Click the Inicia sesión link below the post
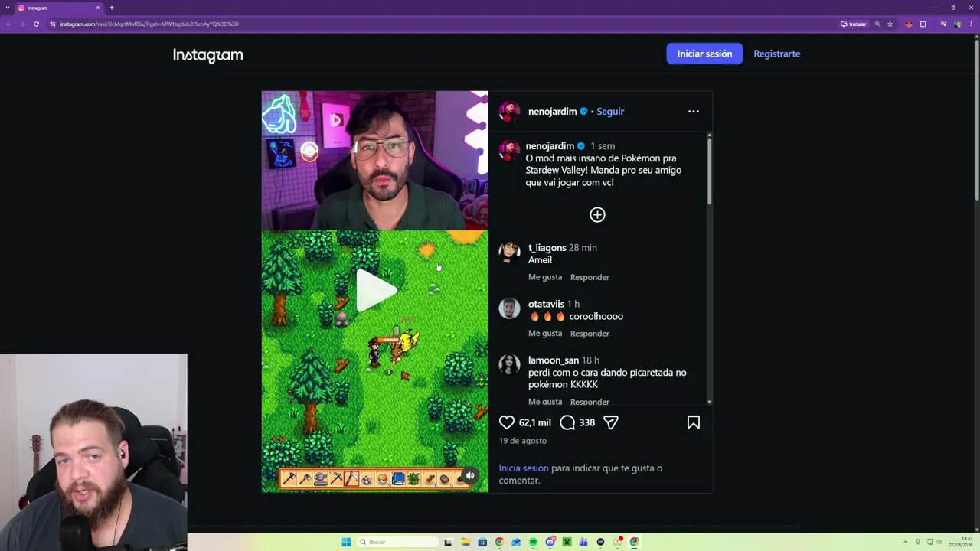Screen dimensions: 980x551 pyautogui.click(x=524, y=468)
